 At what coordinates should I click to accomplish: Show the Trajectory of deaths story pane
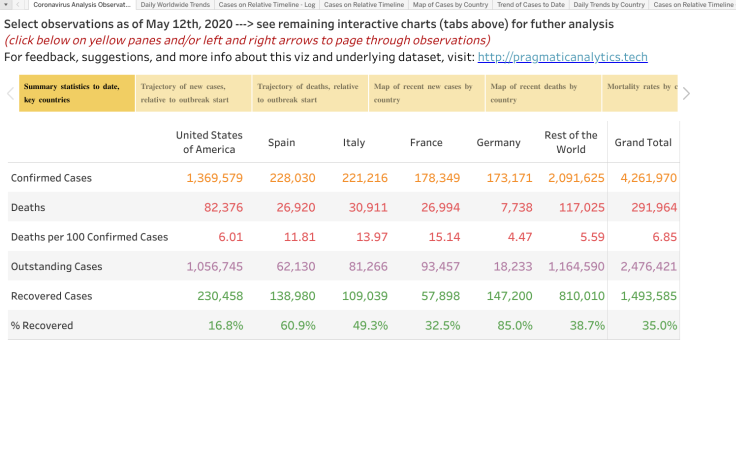pos(308,93)
